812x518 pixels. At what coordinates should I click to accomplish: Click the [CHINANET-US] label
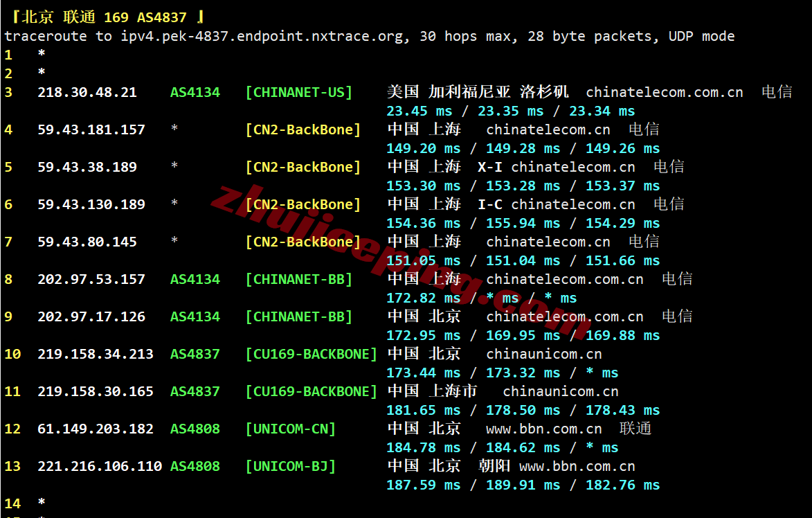tap(299, 92)
